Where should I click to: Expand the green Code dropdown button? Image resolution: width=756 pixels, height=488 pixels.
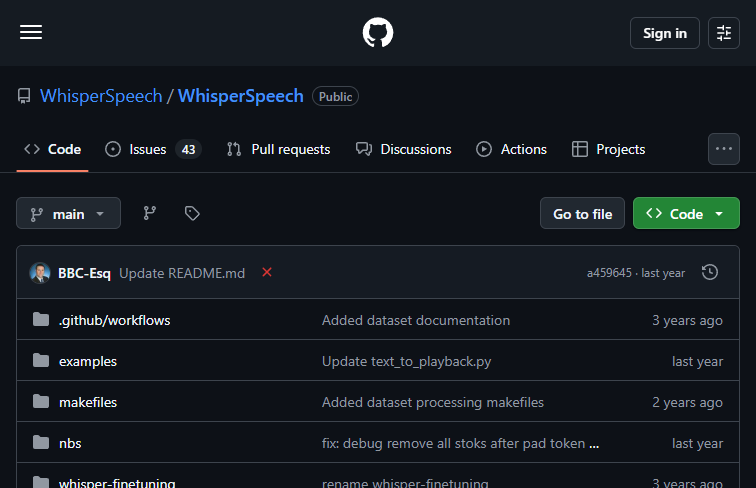pos(686,213)
